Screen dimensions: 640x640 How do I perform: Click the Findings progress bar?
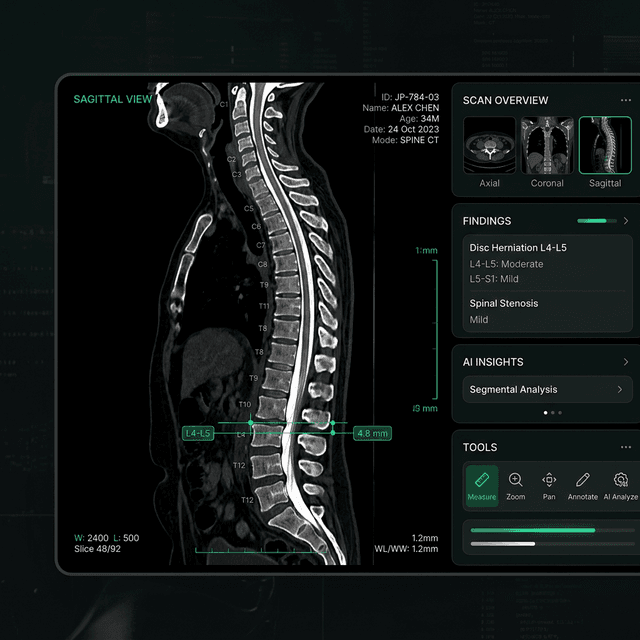(597, 221)
